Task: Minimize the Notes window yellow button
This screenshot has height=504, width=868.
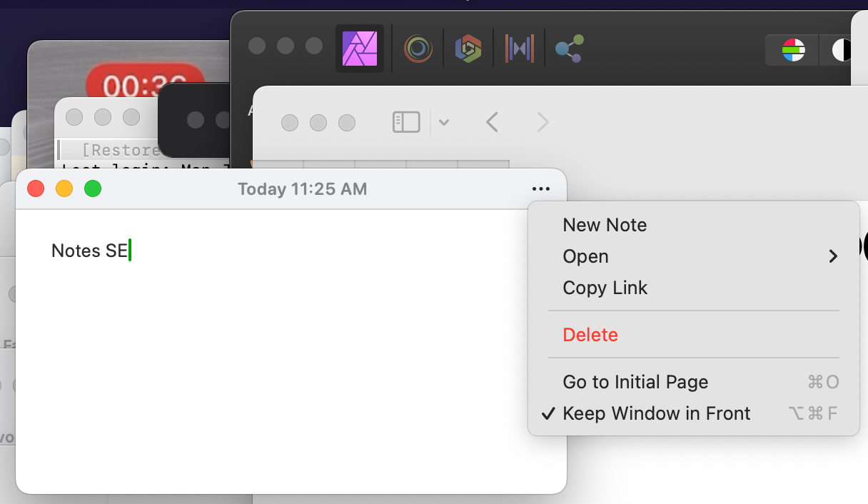Action: pos(64,189)
